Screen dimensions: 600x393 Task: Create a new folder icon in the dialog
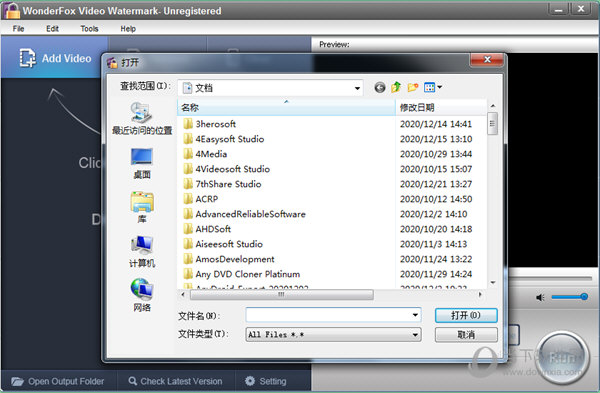(412, 88)
